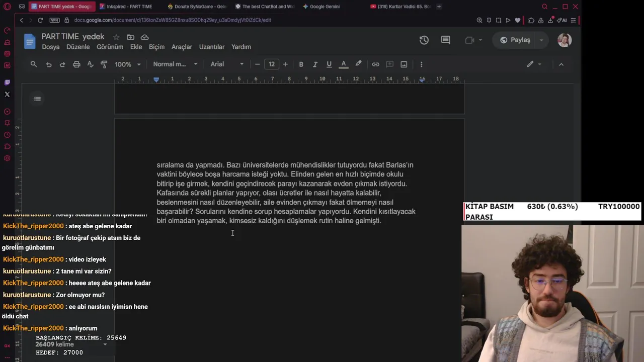Insert a link from the toolbar

[375, 64]
